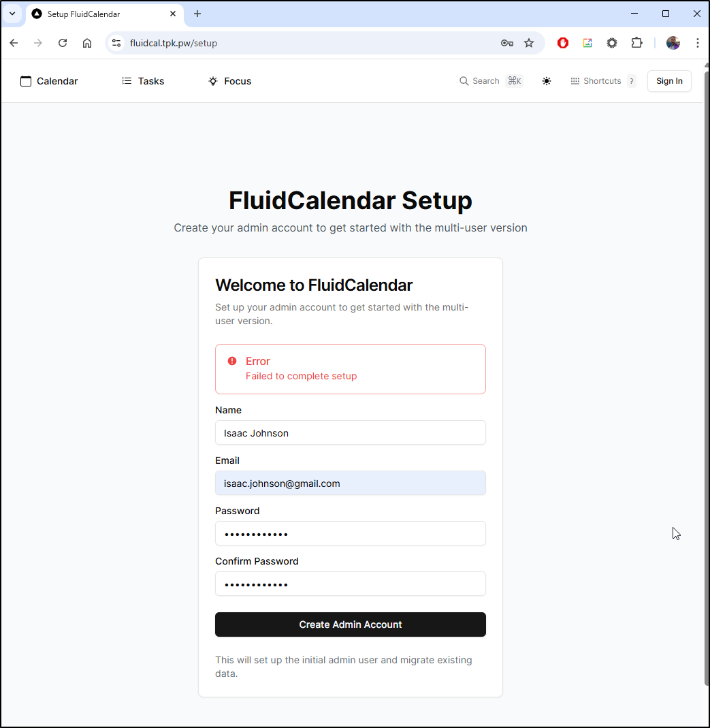Open the Search command bar
The image size is (710, 728).
pyautogui.click(x=491, y=81)
